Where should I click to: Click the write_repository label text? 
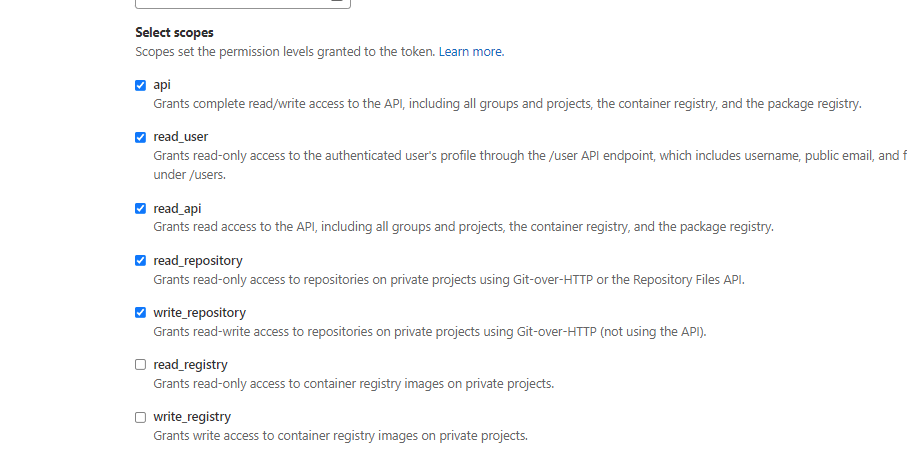[199, 313]
